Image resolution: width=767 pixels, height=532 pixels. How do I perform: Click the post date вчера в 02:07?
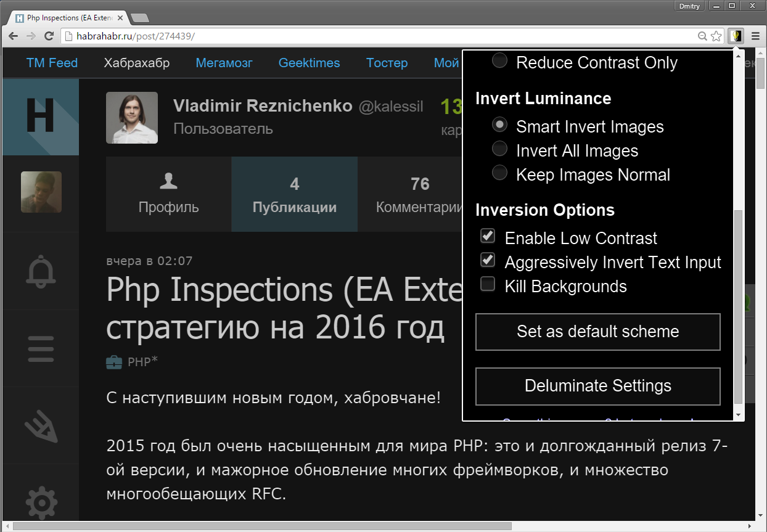[149, 261]
